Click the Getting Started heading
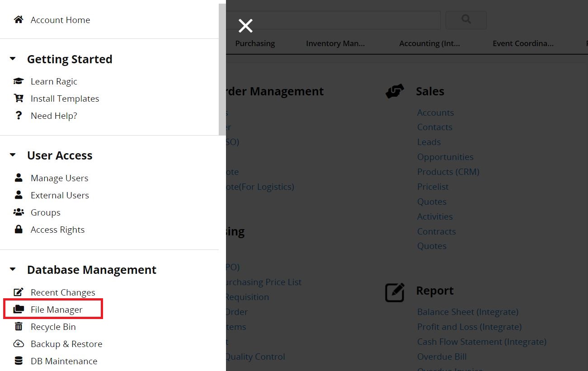The height and width of the screenshot is (371, 588). tap(70, 59)
